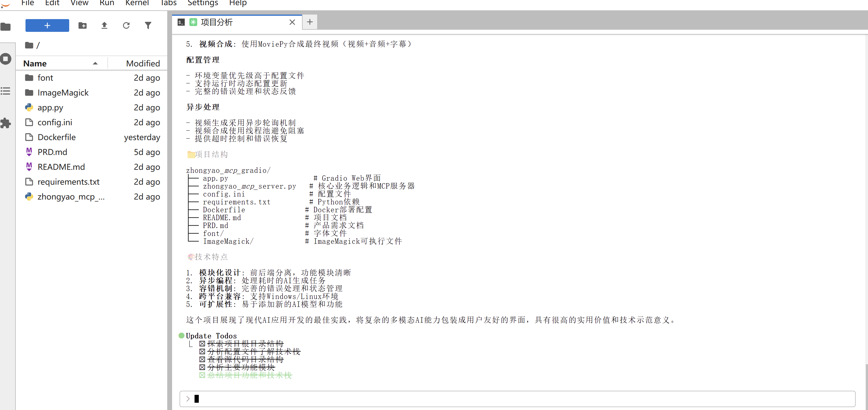Click the New Folder icon
Image resolution: width=868 pixels, height=410 pixels.
click(83, 25)
